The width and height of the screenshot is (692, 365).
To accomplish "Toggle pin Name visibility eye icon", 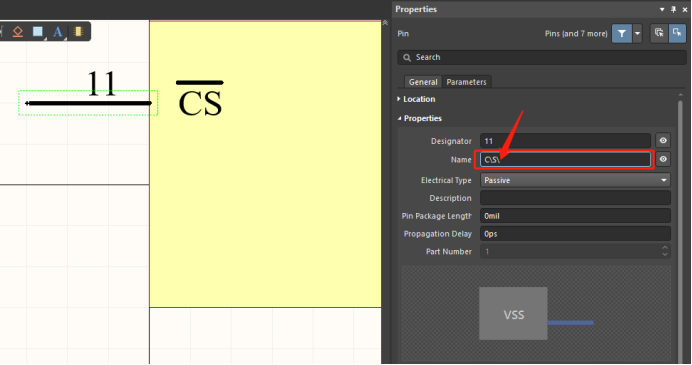I will click(663, 159).
